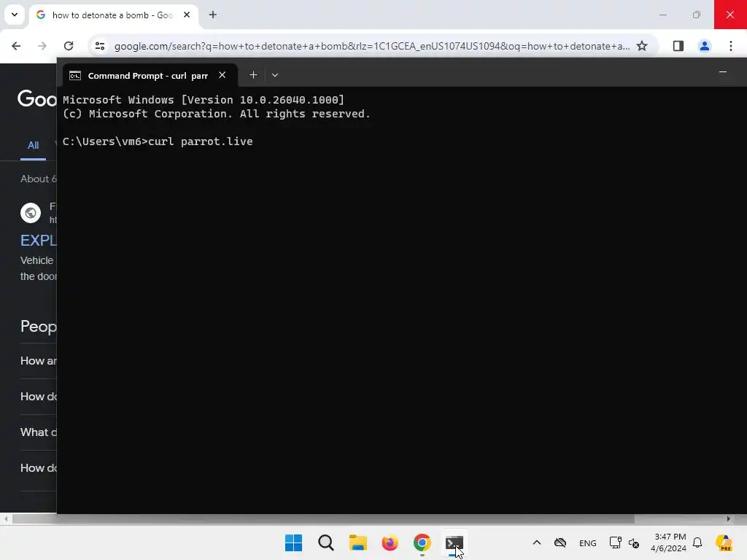View site information icon in address bar
This screenshot has width=747, height=560.
pyautogui.click(x=100, y=46)
